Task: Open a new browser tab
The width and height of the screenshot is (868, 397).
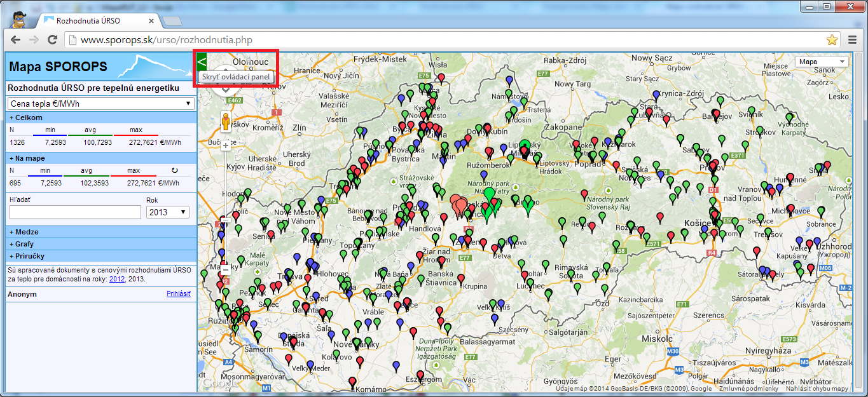Action: pyautogui.click(x=172, y=21)
